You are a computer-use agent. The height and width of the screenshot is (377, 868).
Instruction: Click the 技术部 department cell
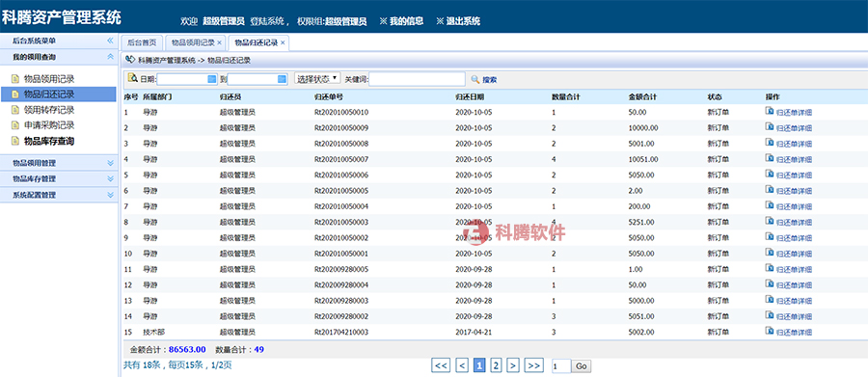pyautogui.click(x=154, y=332)
